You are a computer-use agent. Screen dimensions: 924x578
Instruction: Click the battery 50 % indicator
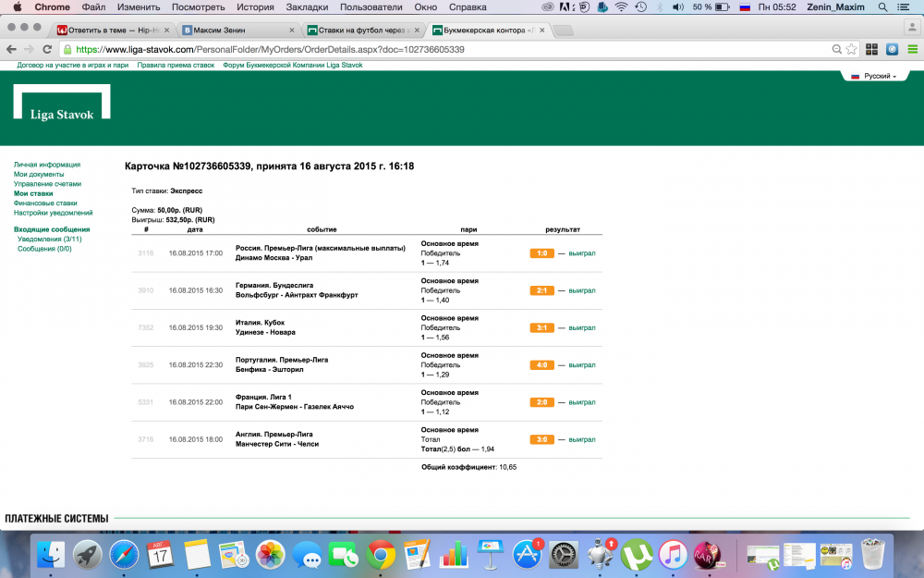point(711,7)
